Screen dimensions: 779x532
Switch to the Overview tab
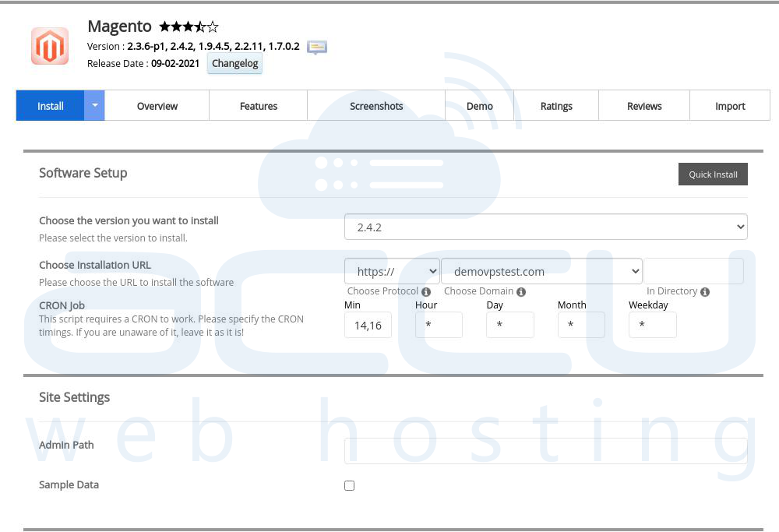[x=157, y=105]
